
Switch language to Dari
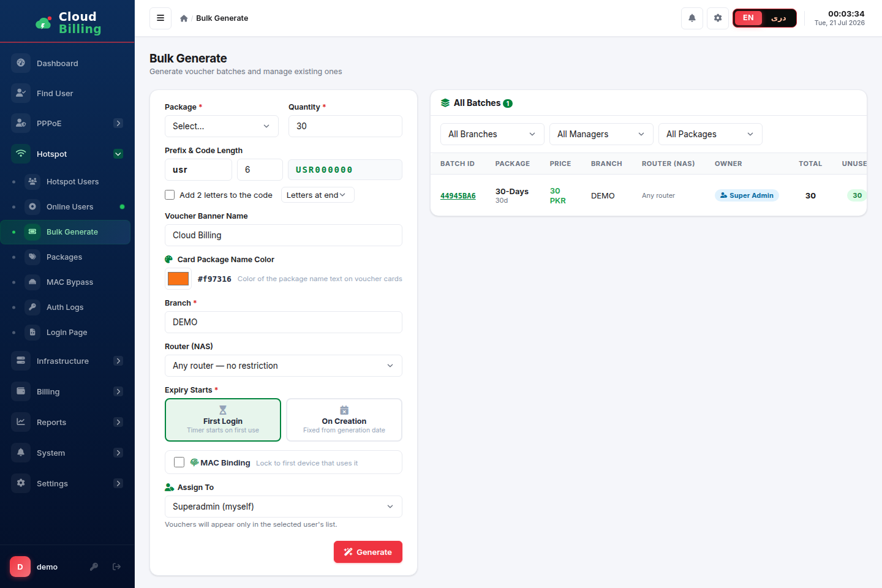click(778, 18)
